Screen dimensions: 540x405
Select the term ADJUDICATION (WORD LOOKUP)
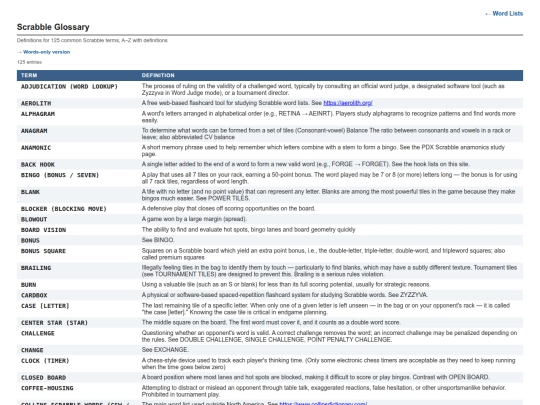coord(69,86)
